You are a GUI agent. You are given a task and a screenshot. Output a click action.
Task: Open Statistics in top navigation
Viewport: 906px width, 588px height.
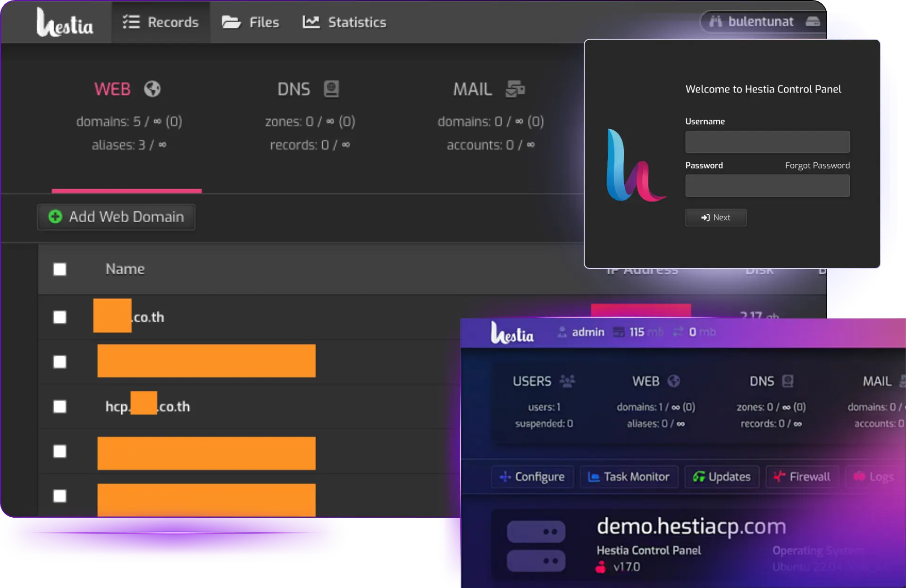(x=344, y=22)
